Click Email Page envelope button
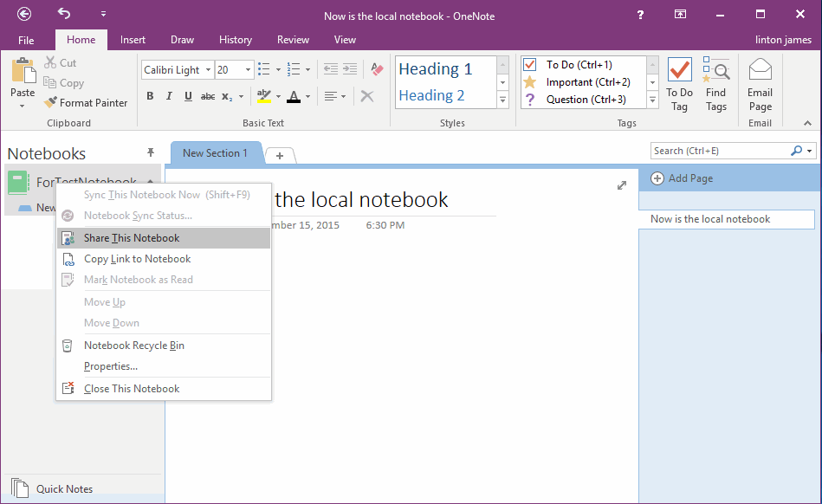The height and width of the screenshot is (504, 822). coord(761,84)
